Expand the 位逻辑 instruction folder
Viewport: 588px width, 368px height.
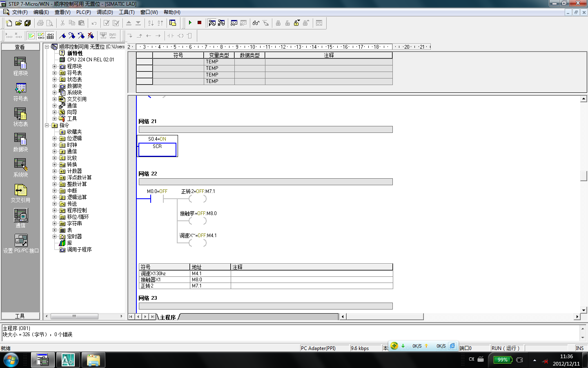pos(54,138)
